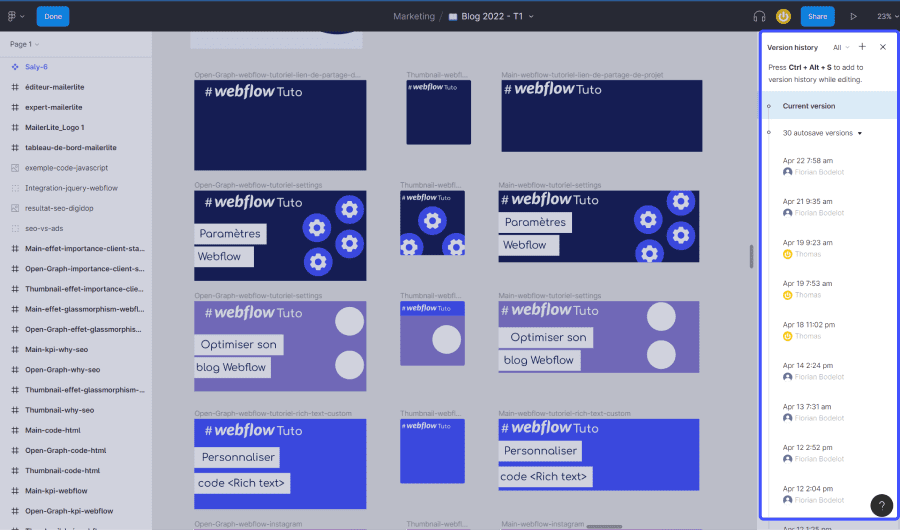This screenshot has height=530, width=900.
Task: Click the Personnaliser code Rich text main frame
Action: pyautogui.click(x=599, y=455)
